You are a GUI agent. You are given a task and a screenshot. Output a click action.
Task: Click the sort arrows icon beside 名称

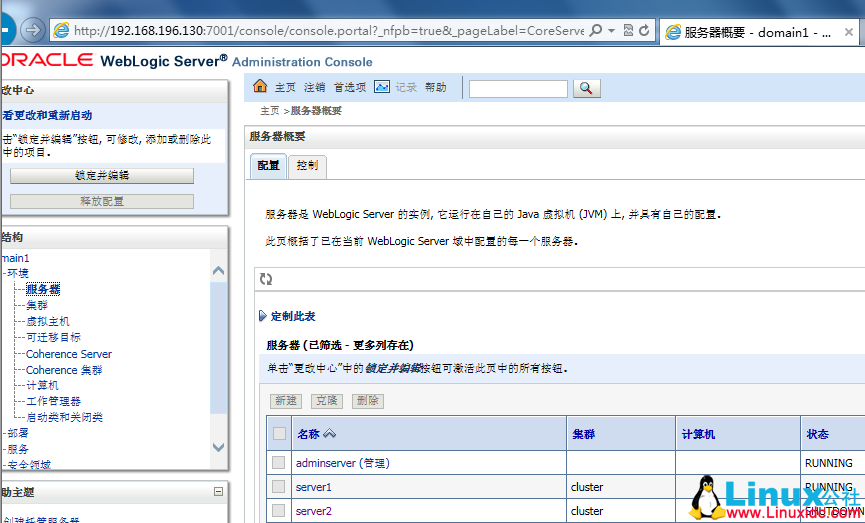(329, 434)
